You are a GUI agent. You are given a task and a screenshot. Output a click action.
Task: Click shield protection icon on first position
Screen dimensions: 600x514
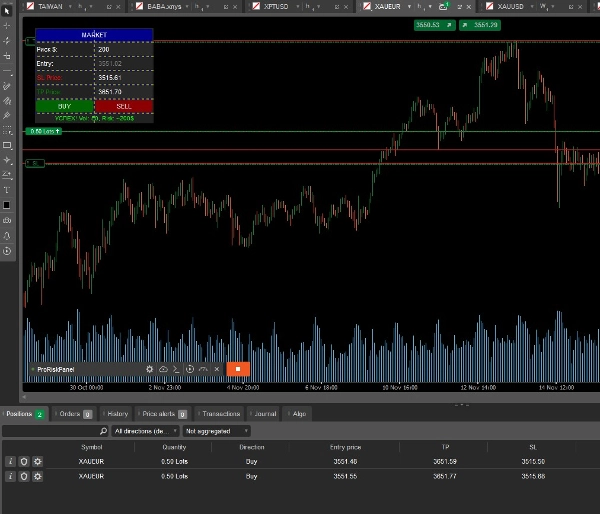point(23,462)
